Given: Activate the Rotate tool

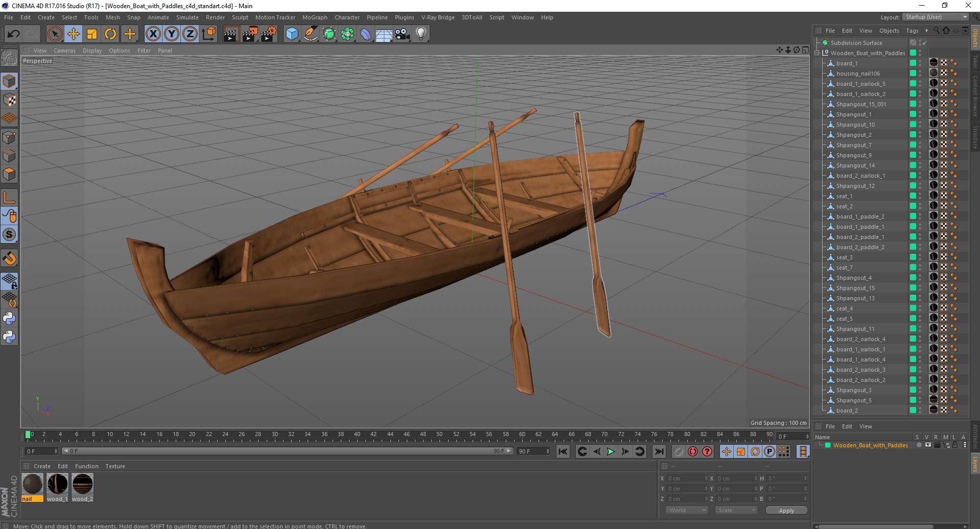Looking at the screenshot, I should 110,34.
